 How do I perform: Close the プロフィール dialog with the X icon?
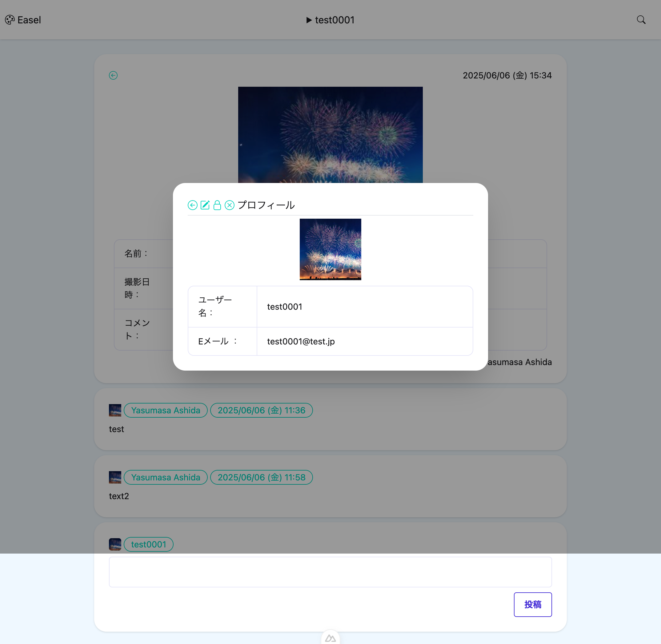click(x=229, y=205)
